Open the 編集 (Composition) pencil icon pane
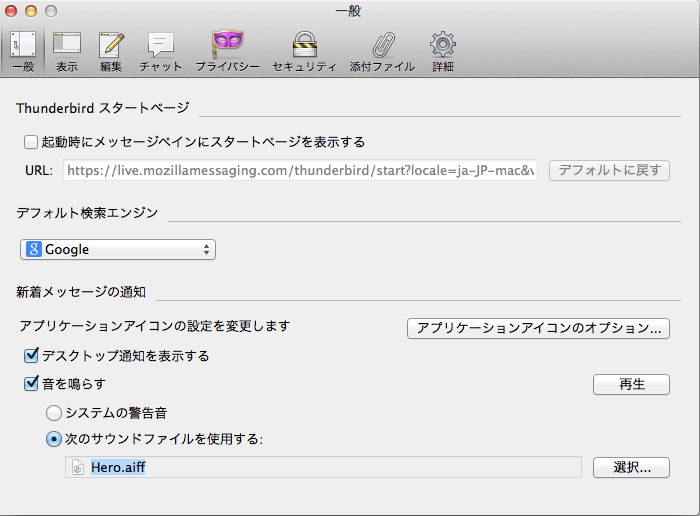 [111, 51]
